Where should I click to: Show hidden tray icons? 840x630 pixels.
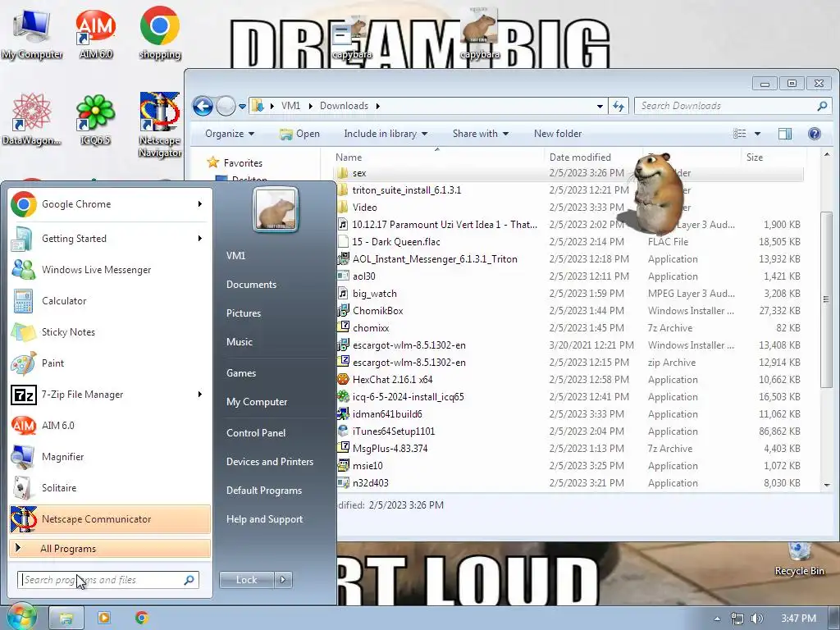pyautogui.click(x=717, y=619)
